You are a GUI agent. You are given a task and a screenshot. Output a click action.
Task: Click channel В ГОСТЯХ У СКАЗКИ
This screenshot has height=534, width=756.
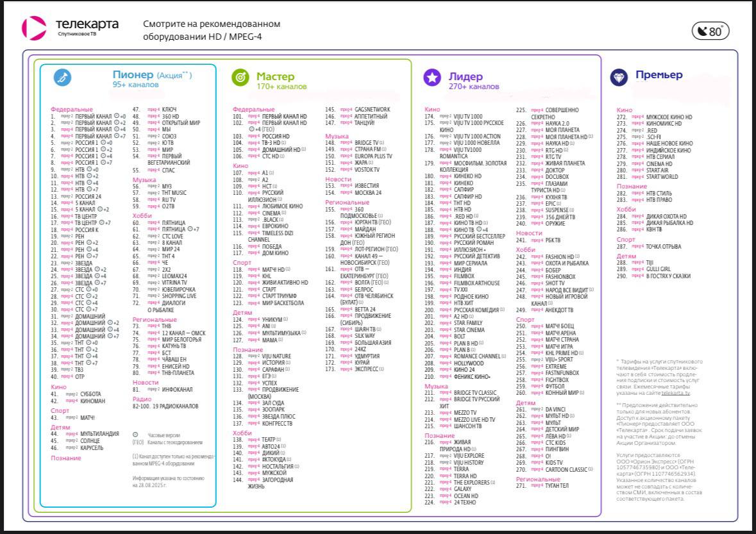668,276
